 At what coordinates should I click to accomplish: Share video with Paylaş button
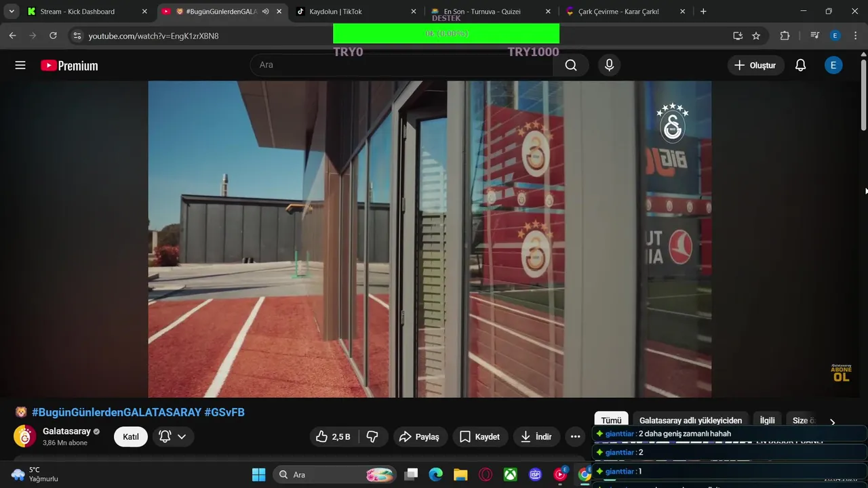click(419, 437)
